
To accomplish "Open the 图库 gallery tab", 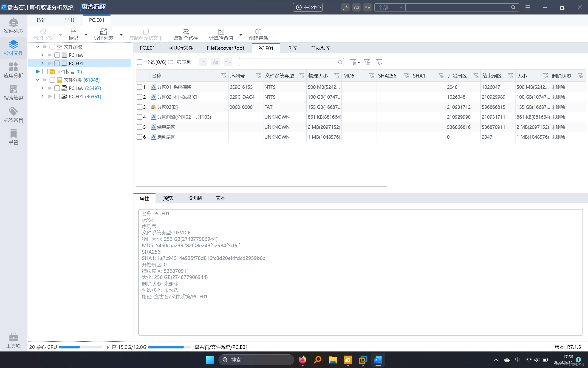I will pyautogui.click(x=292, y=48).
